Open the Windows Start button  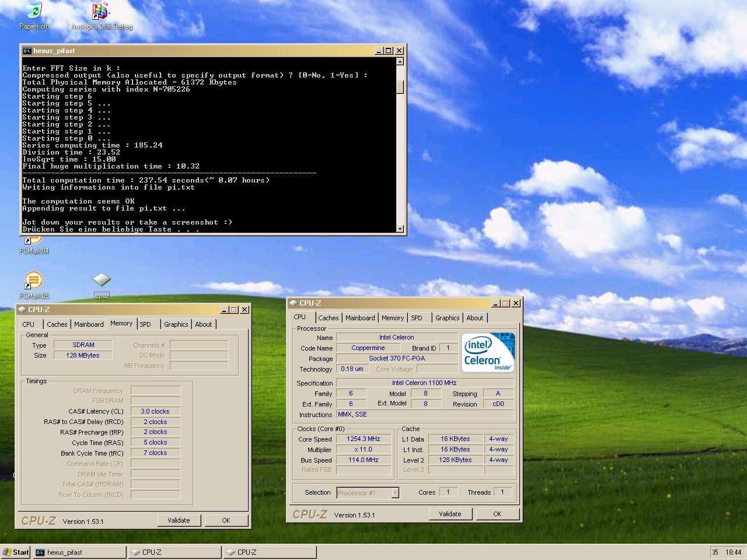[16, 552]
